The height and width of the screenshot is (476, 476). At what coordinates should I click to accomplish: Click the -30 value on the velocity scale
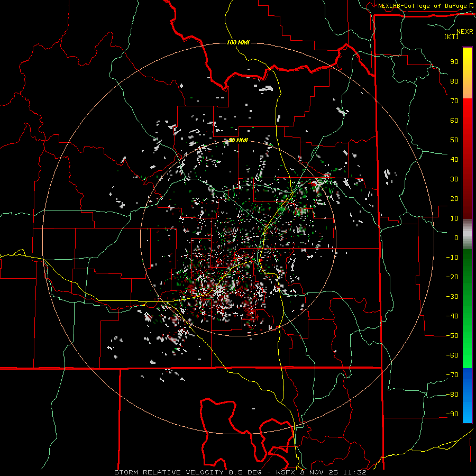[452, 297]
